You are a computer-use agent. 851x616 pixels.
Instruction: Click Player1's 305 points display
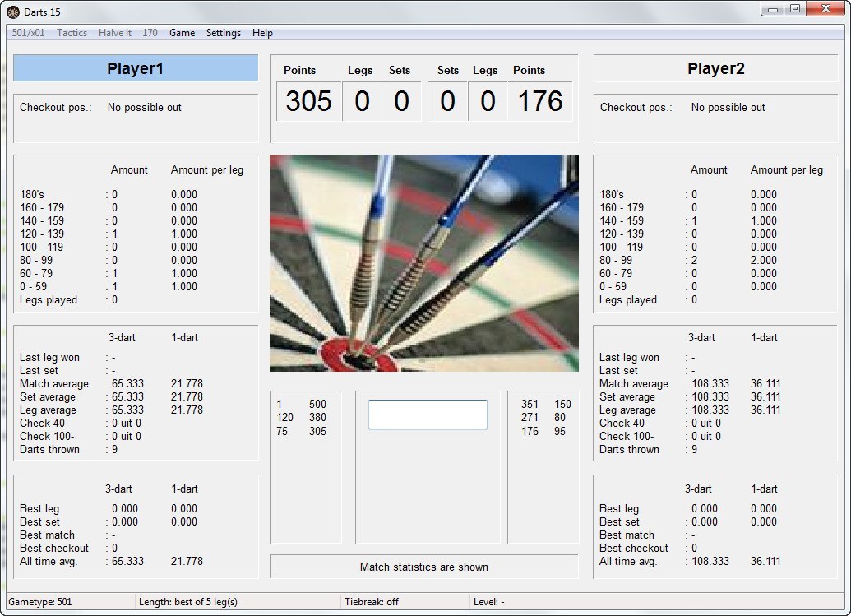pos(308,101)
